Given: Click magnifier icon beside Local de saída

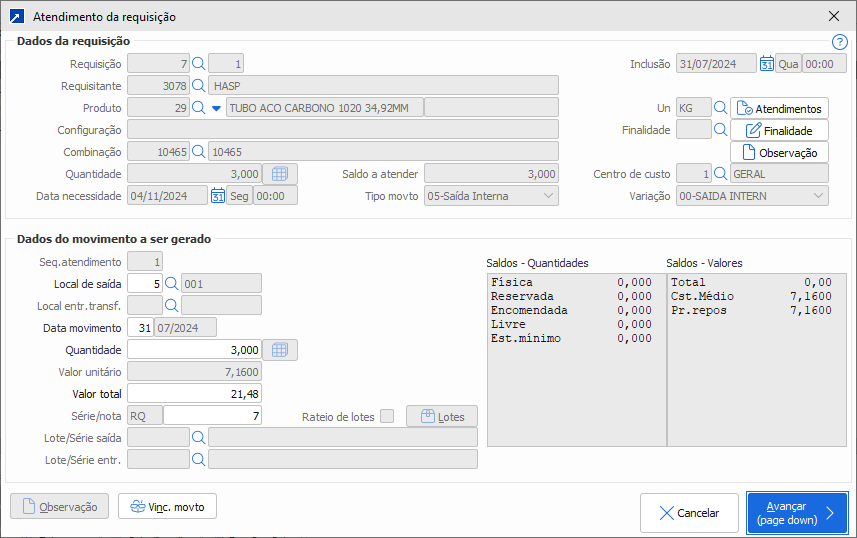Looking at the screenshot, I should [x=170, y=283].
